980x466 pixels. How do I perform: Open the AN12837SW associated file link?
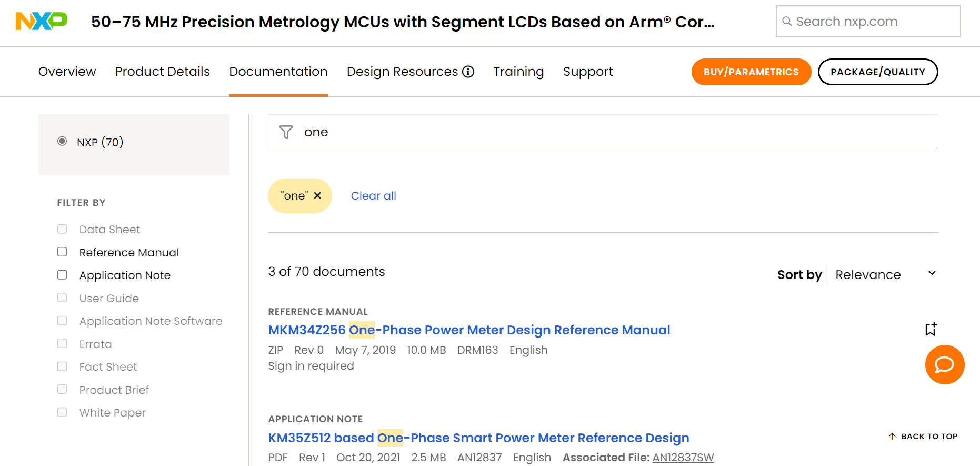[x=683, y=457]
